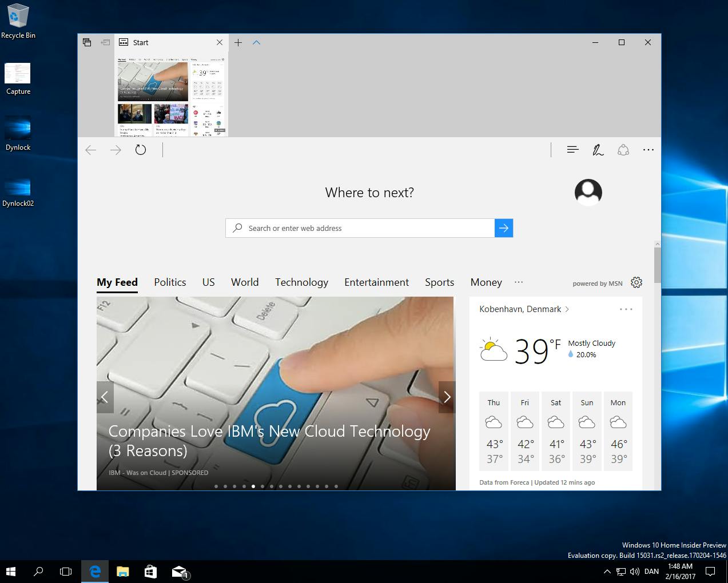Open File Explorer from taskbar

pos(122,571)
